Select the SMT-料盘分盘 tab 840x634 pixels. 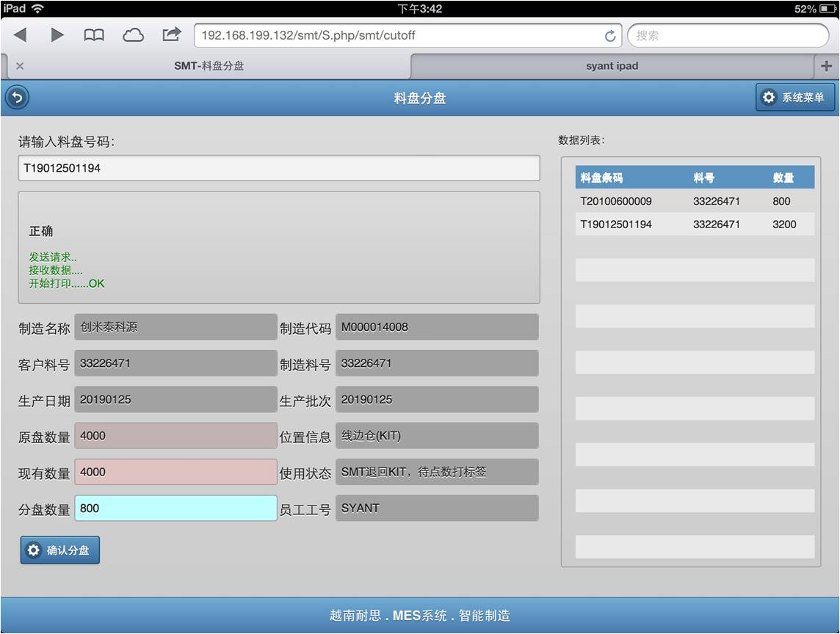(x=209, y=66)
